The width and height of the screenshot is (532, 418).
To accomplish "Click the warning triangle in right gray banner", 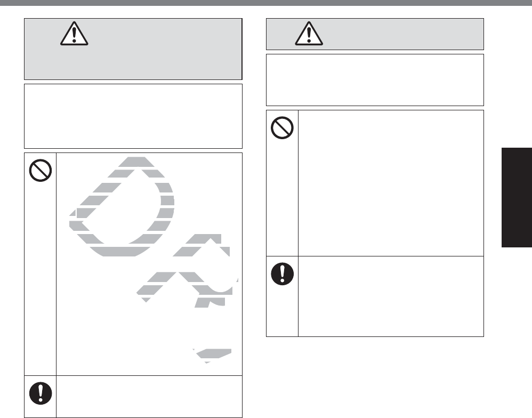I will (x=309, y=34).
